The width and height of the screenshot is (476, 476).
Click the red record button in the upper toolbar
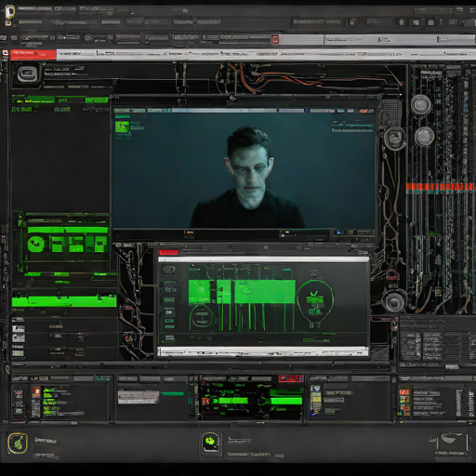tap(275, 39)
